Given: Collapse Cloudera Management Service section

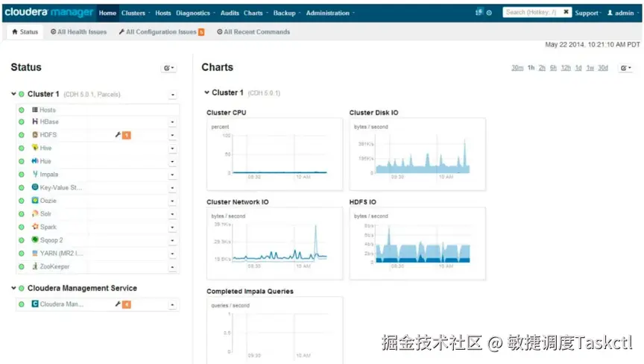Looking at the screenshot, I should tap(13, 288).
